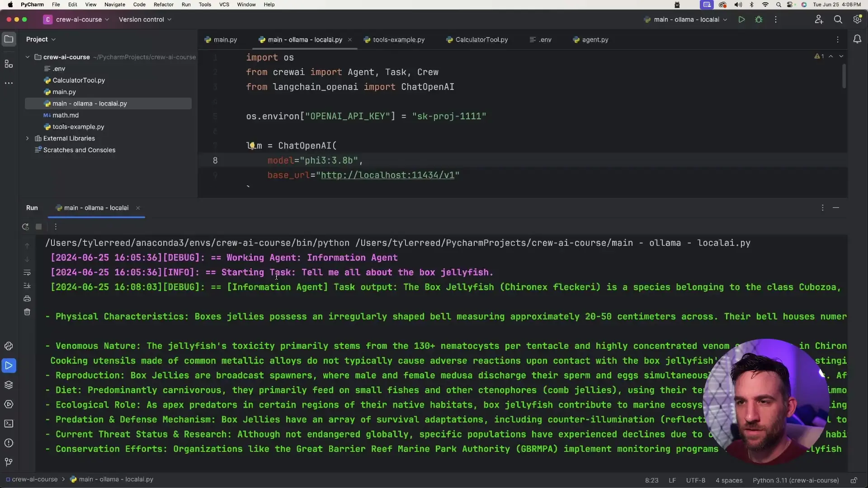
Task: Toggle soft-wrap in the Run console
Action: tap(27, 272)
